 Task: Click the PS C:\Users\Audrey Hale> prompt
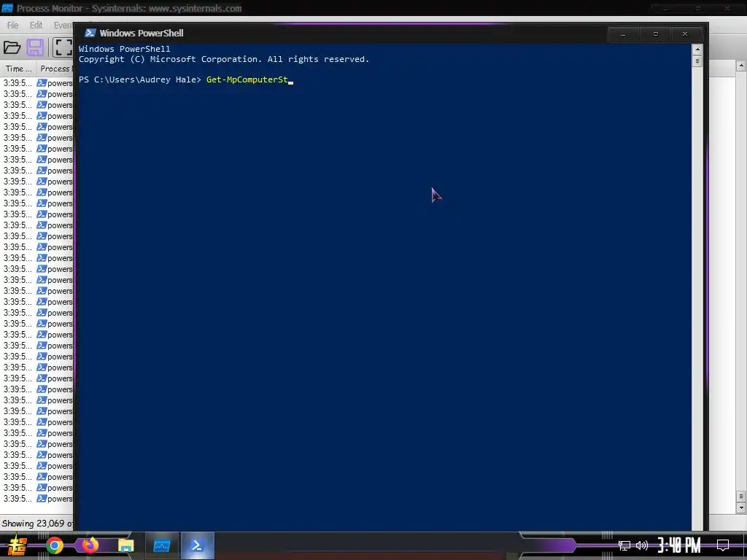[140, 79]
